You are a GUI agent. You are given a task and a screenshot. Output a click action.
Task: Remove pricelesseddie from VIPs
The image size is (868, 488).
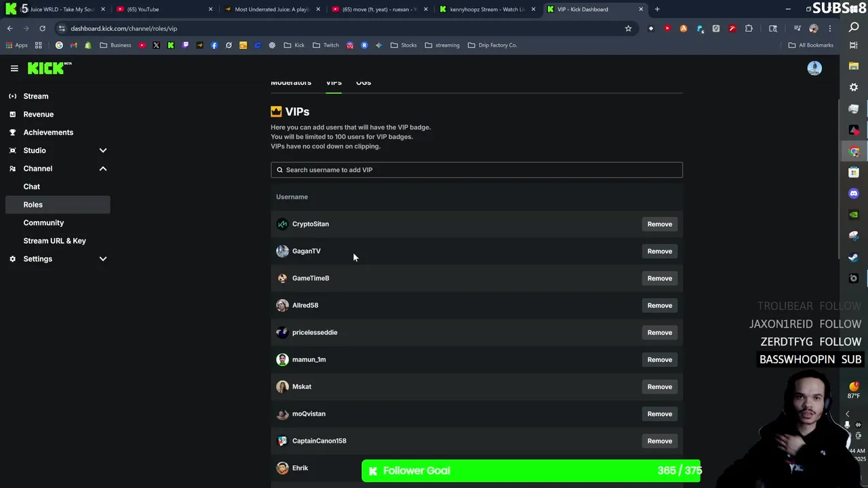tap(659, 333)
